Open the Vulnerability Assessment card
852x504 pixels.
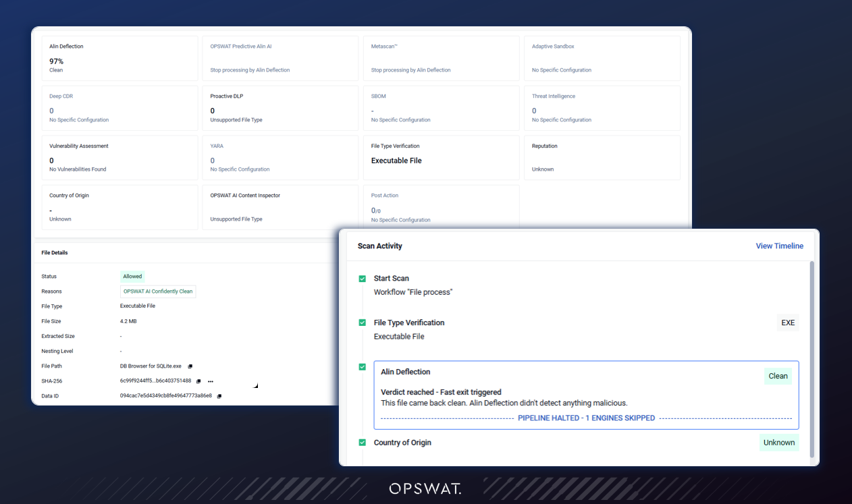[x=119, y=157]
